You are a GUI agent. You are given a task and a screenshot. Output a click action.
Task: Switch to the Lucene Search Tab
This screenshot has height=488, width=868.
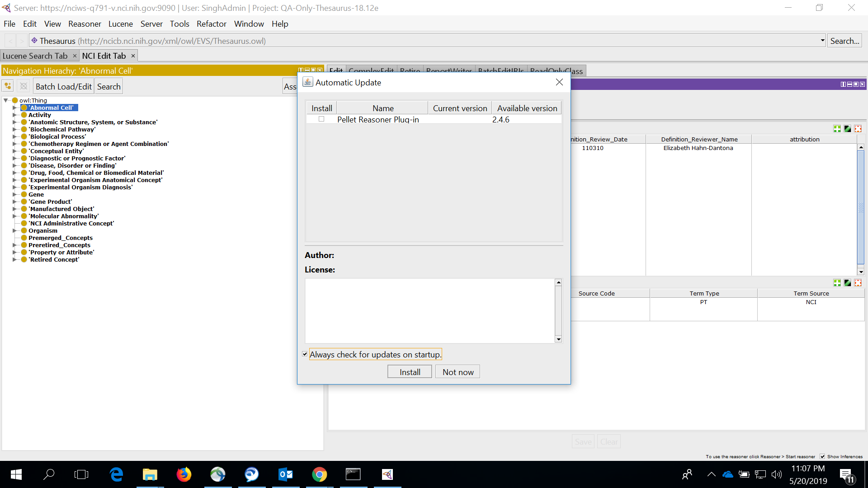35,56
